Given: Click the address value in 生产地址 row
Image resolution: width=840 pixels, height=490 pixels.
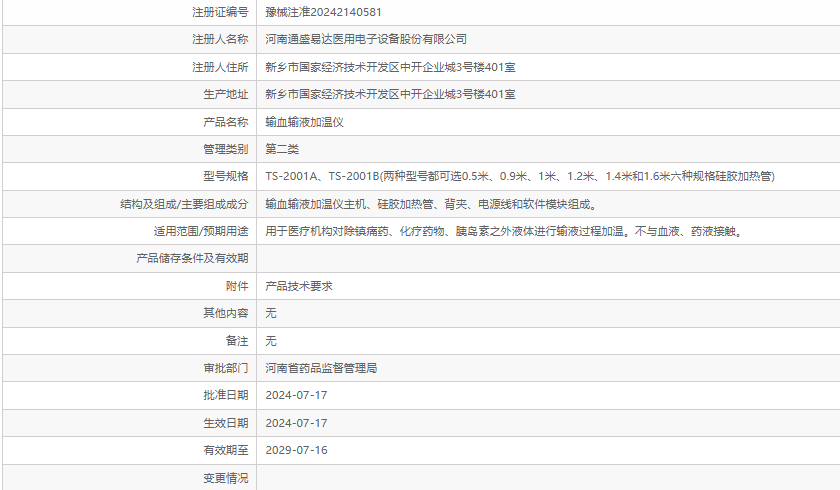Looking at the screenshot, I should [x=390, y=94].
